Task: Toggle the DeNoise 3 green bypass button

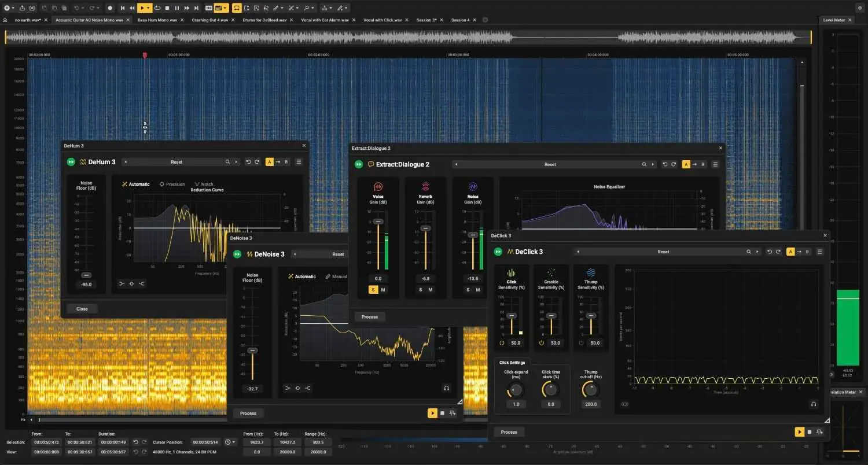Action: click(237, 254)
